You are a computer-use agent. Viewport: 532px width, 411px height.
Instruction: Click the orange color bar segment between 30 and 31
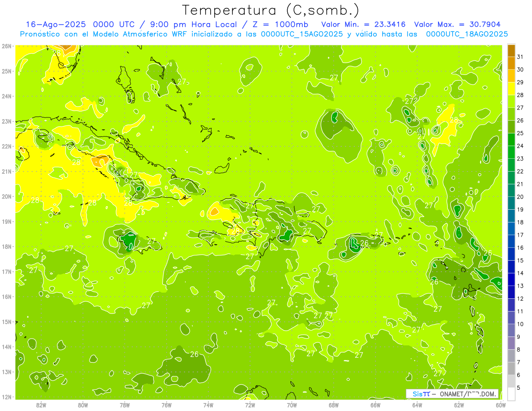click(511, 63)
